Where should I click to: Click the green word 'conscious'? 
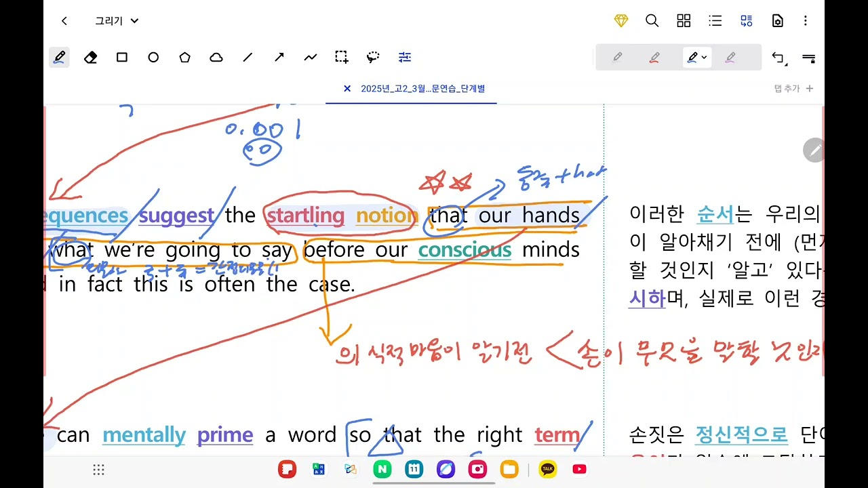point(465,251)
